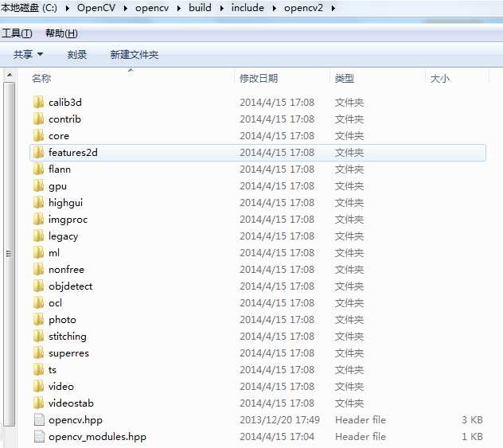Click the objdetect folder icon
503x448 pixels.
coord(38,286)
